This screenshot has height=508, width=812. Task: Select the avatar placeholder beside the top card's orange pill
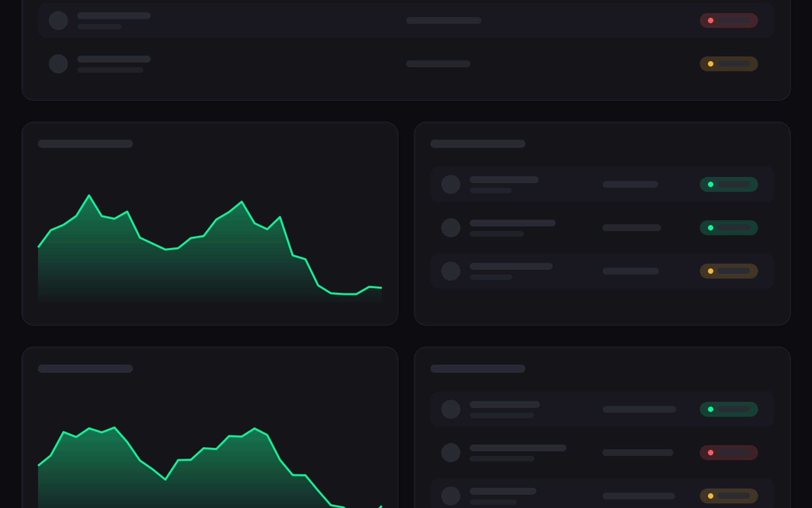(58, 64)
